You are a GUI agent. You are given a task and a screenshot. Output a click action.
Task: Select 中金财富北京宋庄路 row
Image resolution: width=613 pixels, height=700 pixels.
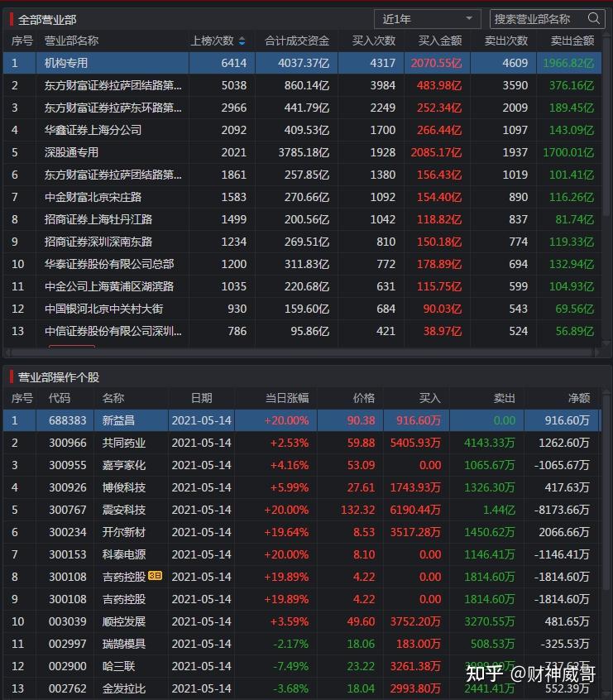(x=302, y=197)
